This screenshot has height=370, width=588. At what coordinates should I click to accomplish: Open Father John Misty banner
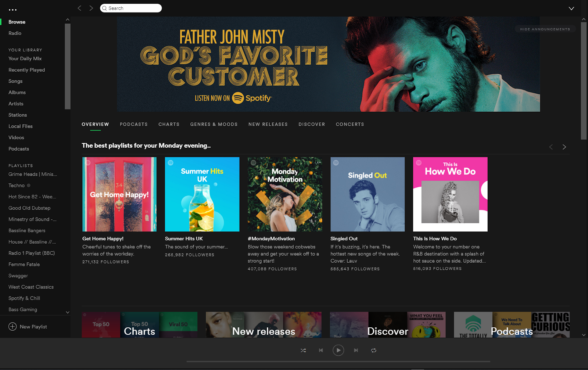click(329, 64)
